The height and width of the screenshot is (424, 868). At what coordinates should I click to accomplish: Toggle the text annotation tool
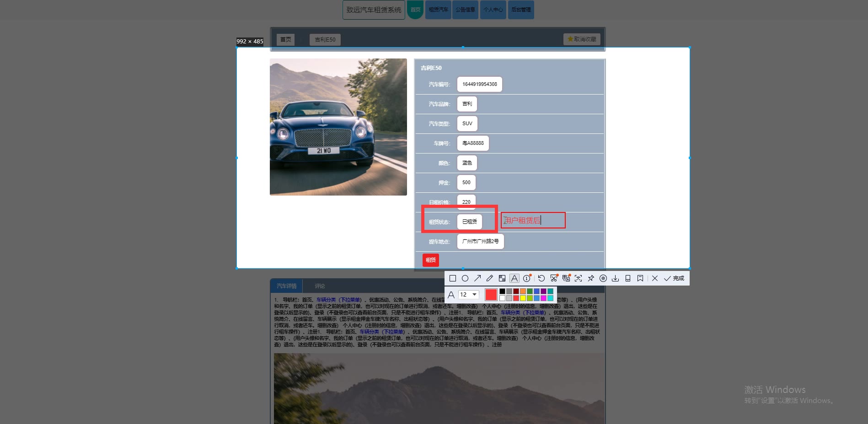pyautogui.click(x=514, y=278)
